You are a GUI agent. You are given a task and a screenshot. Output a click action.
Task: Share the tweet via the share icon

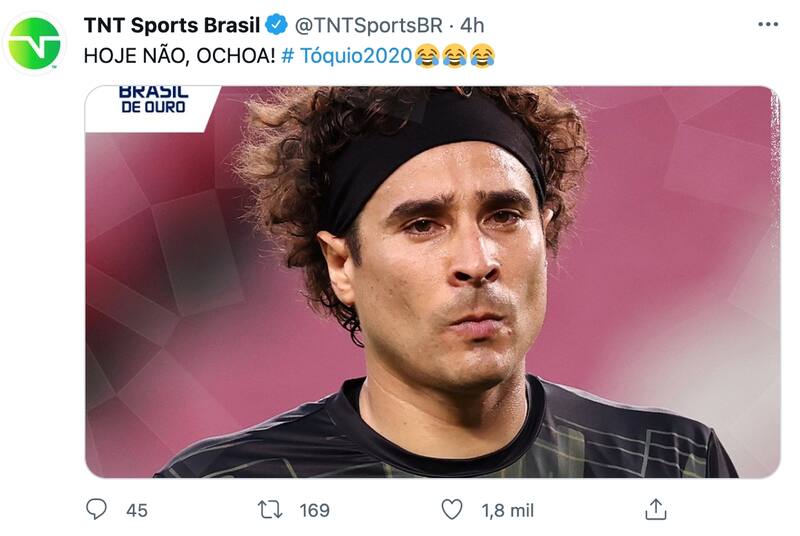click(655, 509)
